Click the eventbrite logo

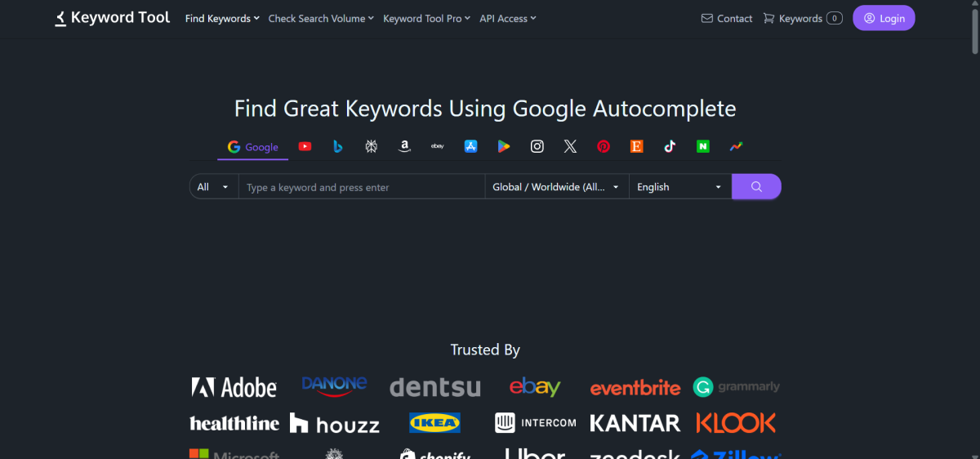635,388
